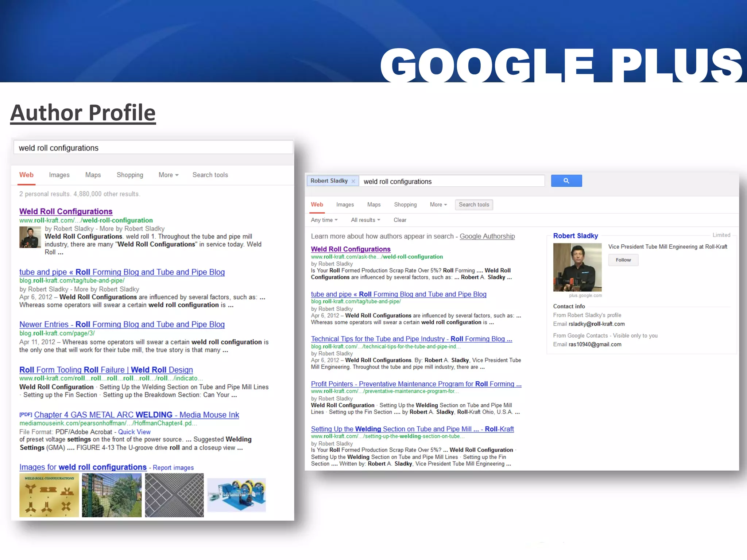Open Robert Sladky profile photo in side panel
The height and width of the screenshot is (560, 747).
[x=577, y=267]
